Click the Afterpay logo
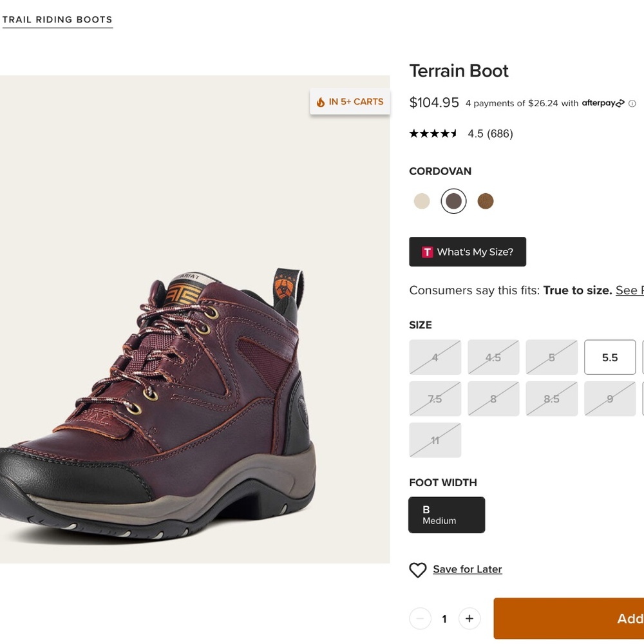Viewport: 644px width, 644px height. (x=603, y=103)
